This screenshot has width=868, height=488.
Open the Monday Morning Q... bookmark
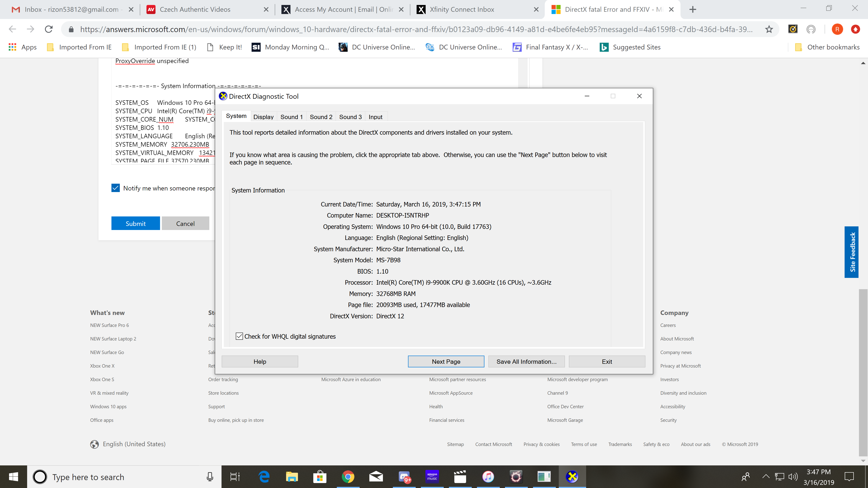point(290,47)
